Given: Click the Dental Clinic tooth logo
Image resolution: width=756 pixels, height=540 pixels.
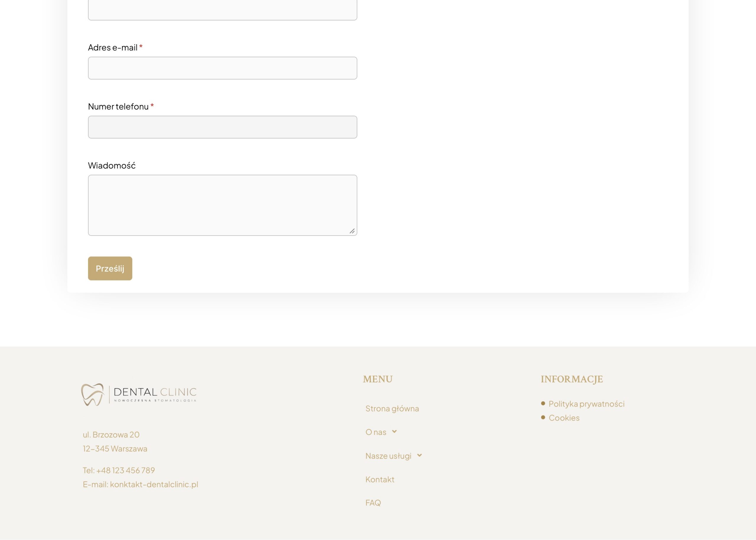Looking at the screenshot, I should [92, 395].
